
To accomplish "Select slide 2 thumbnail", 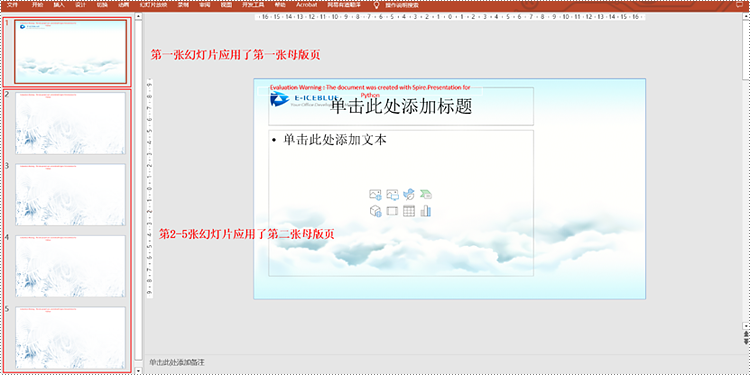I will [70, 123].
